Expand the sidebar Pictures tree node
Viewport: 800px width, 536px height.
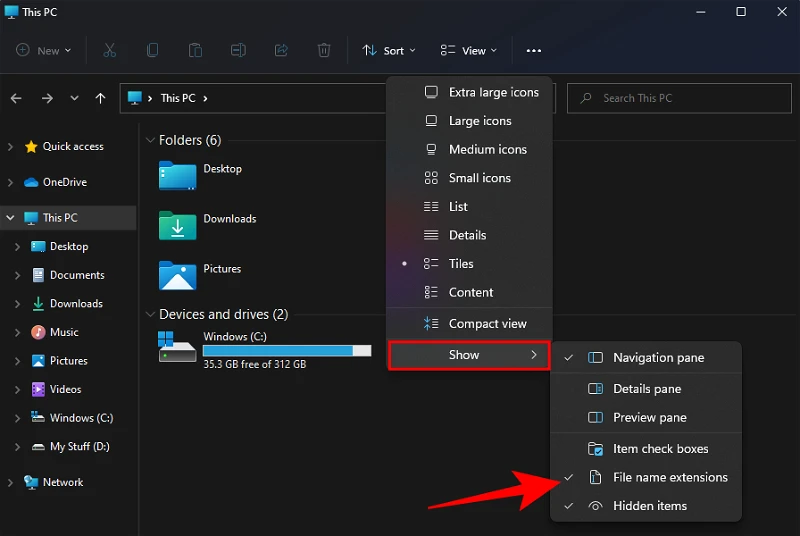click(x=17, y=361)
